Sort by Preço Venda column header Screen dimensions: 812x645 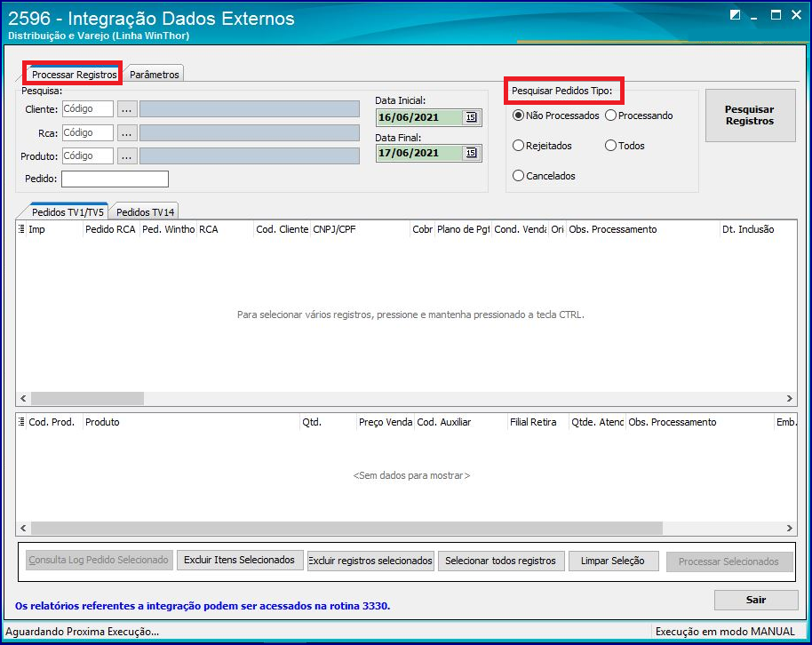pyautogui.click(x=386, y=422)
